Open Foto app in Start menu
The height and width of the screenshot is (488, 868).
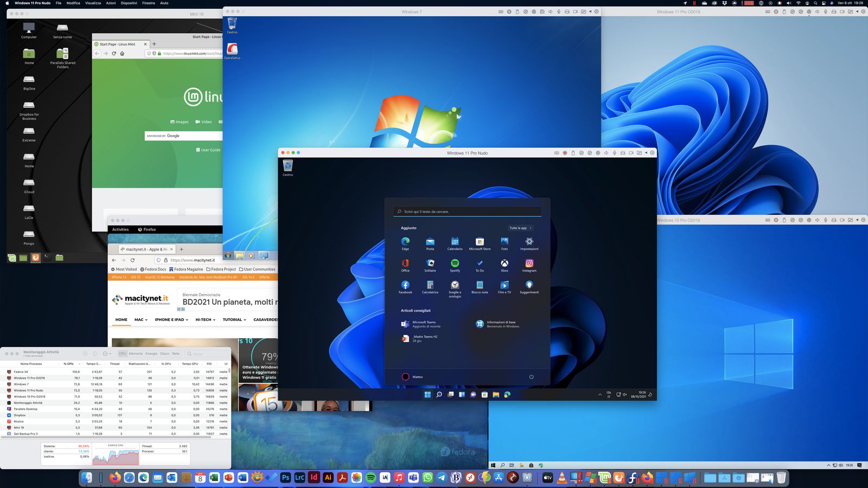[505, 243]
